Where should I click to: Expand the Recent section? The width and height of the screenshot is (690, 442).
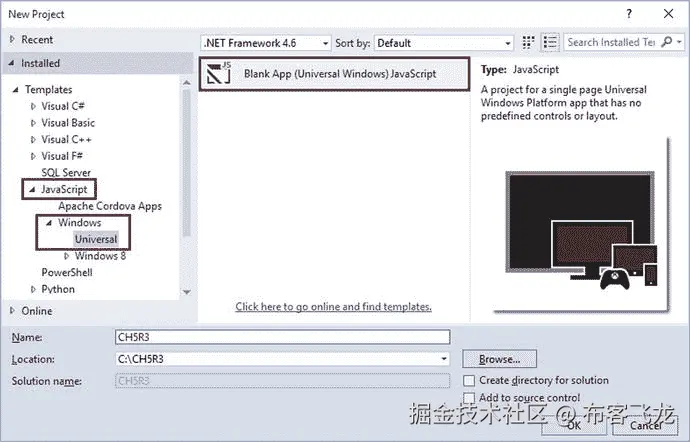pyautogui.click(x=12, y=39)
